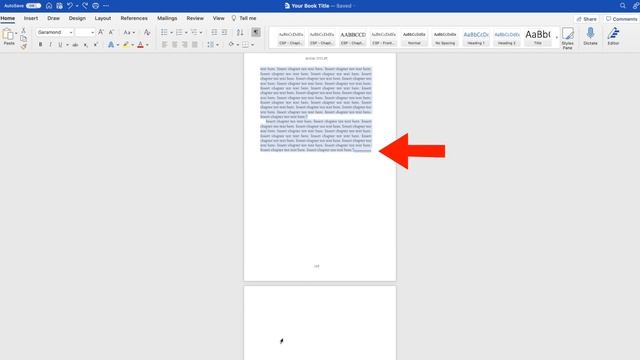
Task: Click the Paste clipboard icon
Action: (x=8, y=34)
